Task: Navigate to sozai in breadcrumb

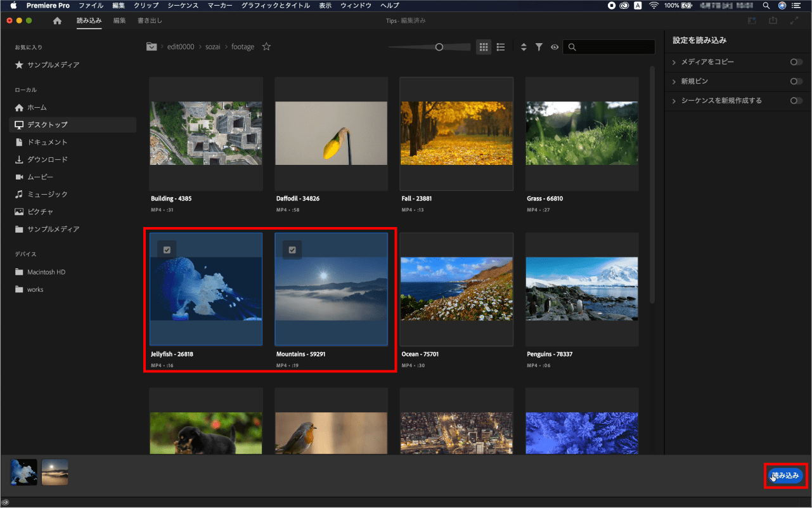Action: [213, 47]
